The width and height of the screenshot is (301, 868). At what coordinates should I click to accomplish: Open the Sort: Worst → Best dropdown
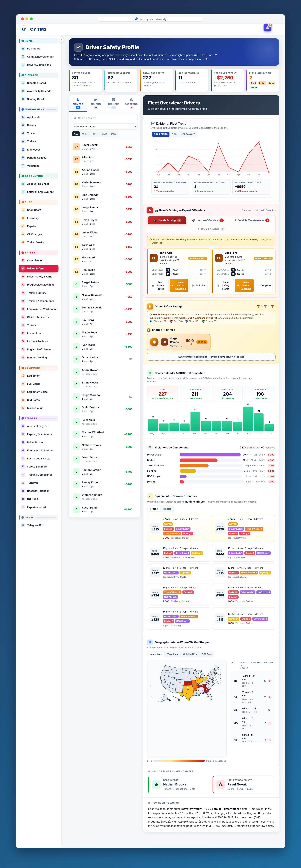[x=105, y=127]
